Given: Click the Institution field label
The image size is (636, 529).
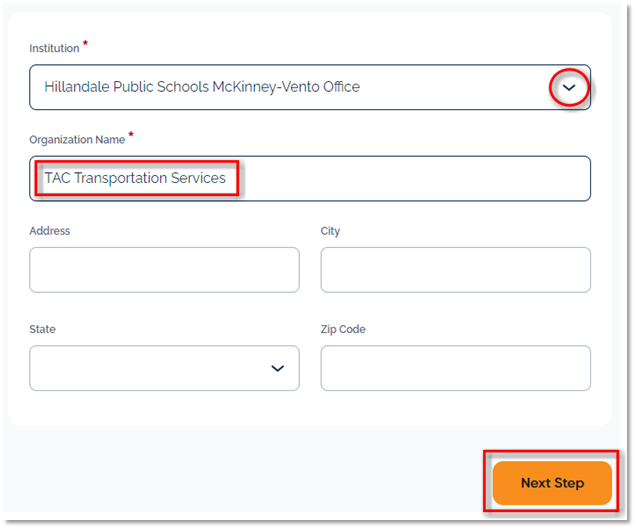Looking at the screenshot, I should click(53, 48).
